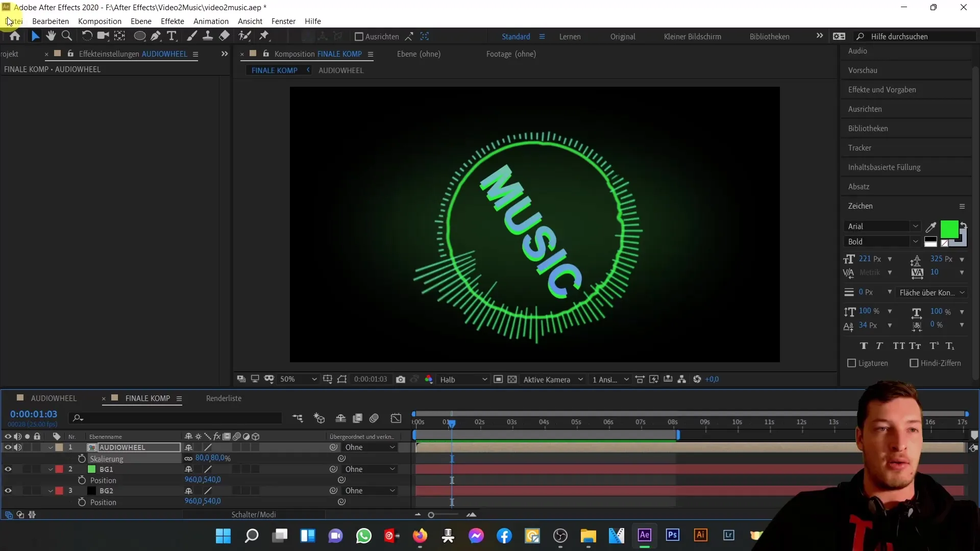The width and height of the screenshot is (980, 551).
Task: Collapse the AUDIOWHEEL layer properties
Action: (51, 447)
